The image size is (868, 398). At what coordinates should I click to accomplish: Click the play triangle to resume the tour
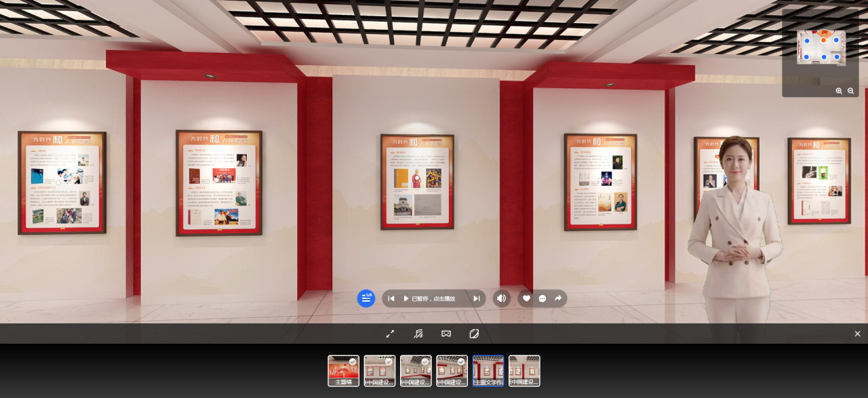[x=406, y=298]
